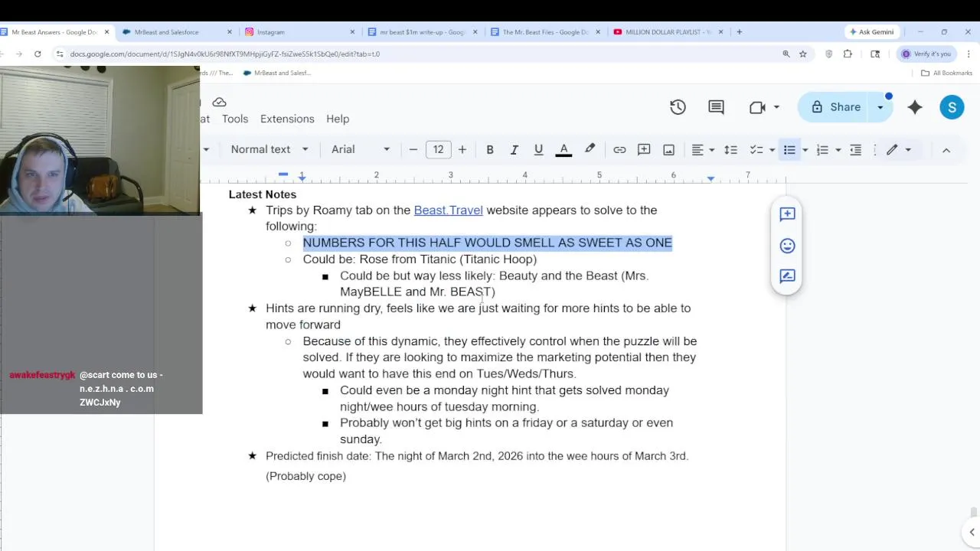Screen dimensions: 980x551
Task: Open the Beast.Travel hyperlink
Action: point(448,210)
